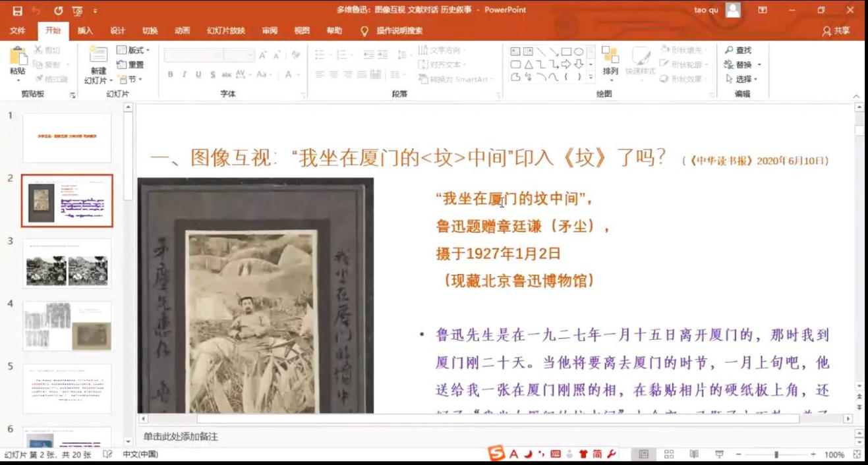868x465 pixels.
Task: Open the Select (选择) dropdown
Action: click(x=741, y=79)
